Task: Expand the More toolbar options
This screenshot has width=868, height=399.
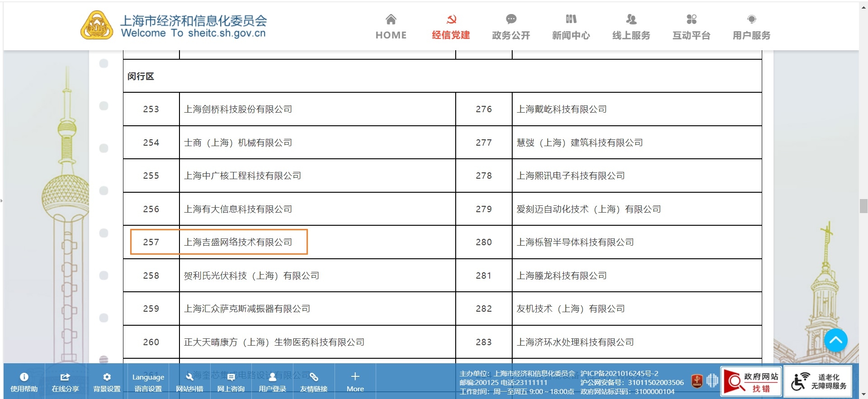Action: pyautogui.click(x=355, y=382)
